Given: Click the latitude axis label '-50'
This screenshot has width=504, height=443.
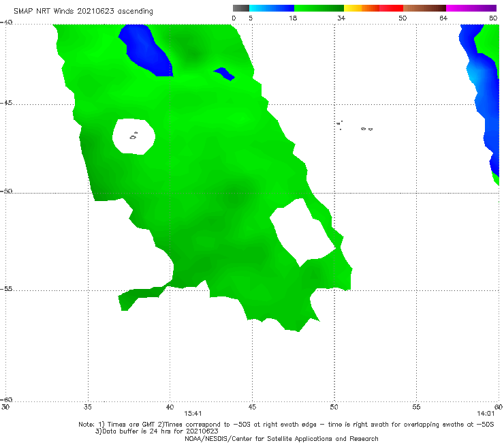Looking at the screenshot, I should [x=6, y=191].
